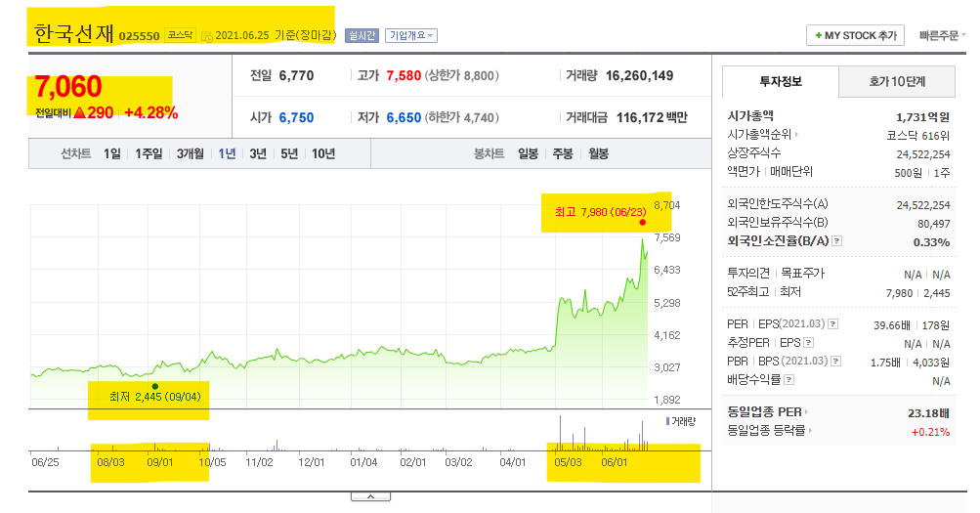Screen dimensions: 980x513
Task: Click the 최고 7,980 (06/23) red marker dot
Action: coord(643,223)
